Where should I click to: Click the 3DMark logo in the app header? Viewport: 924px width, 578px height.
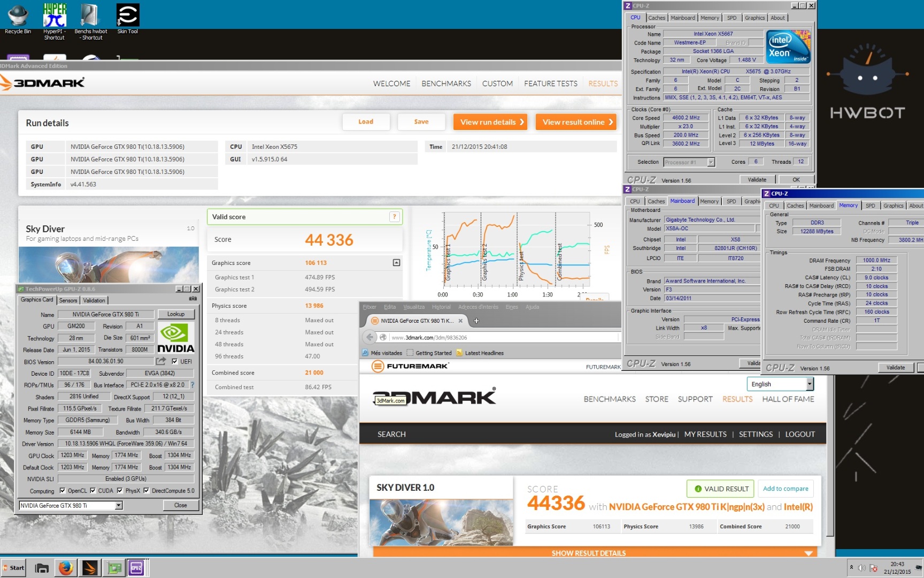43,83
